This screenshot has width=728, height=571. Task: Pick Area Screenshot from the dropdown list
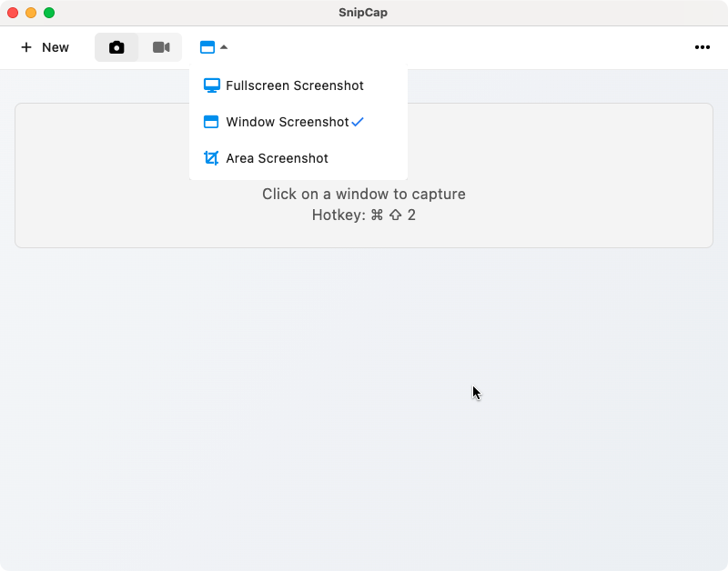277,158
